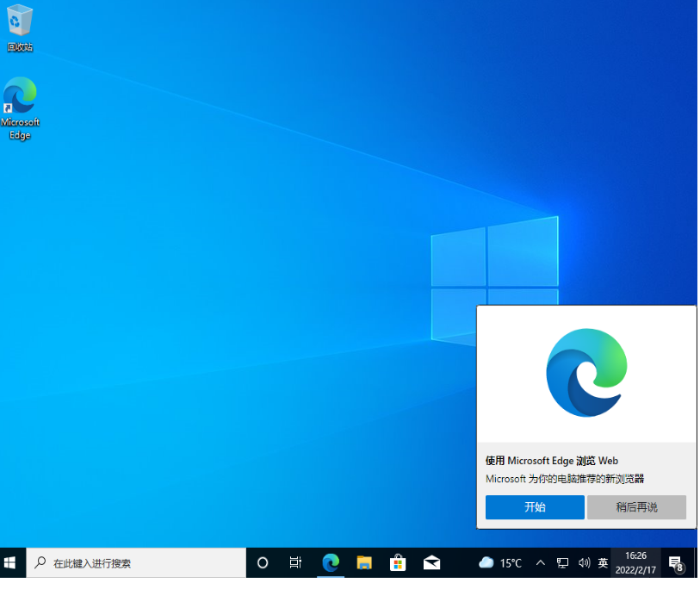Image resolution: width=700 pixels, height=589 pixels.
Task: Click the taskbar search box
Action: (x=138, y=563)
